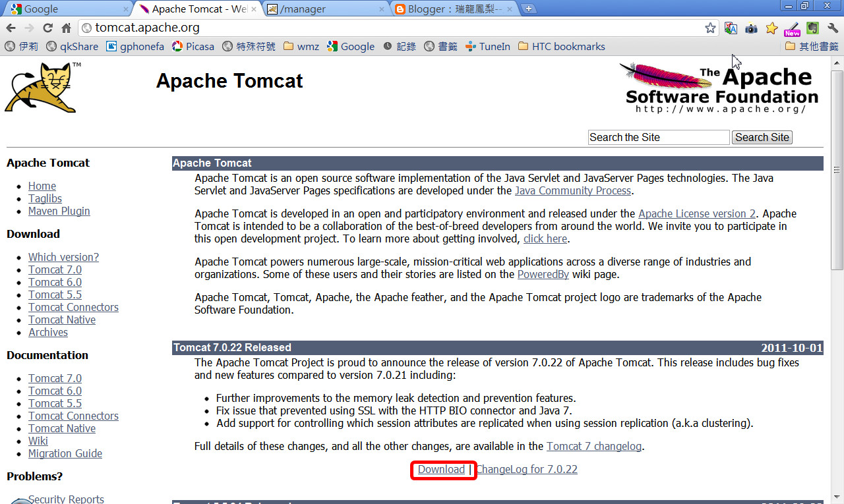The width and height of the screenshot is (844, 504).
Task: Open the Chrome wrench settings menu
Action: (x=832, y=28)
